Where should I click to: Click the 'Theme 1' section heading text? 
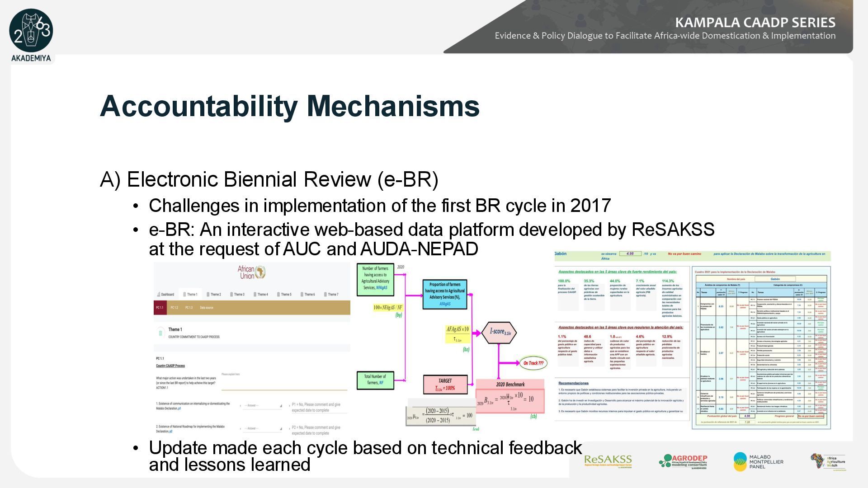(x=175, y=329)
